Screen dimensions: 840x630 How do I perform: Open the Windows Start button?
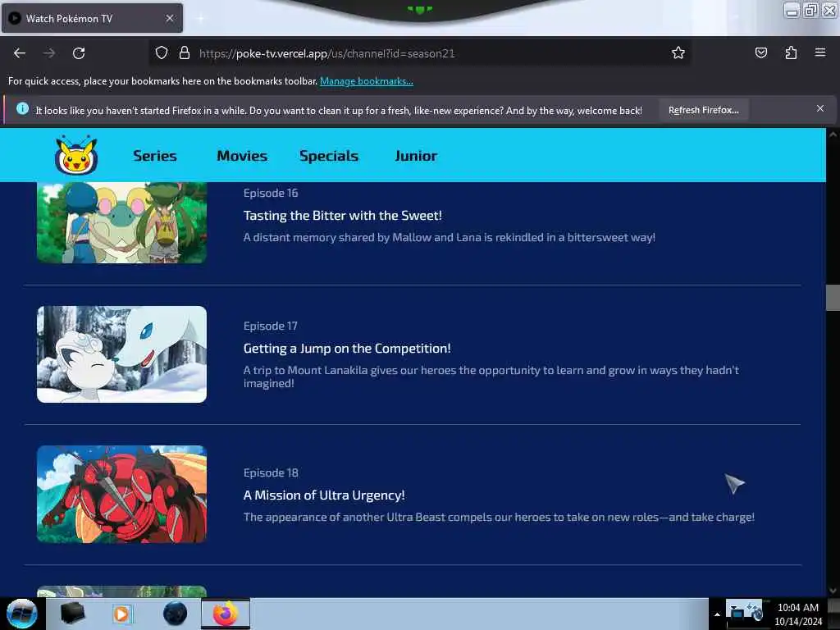click(x=21, y=614)
